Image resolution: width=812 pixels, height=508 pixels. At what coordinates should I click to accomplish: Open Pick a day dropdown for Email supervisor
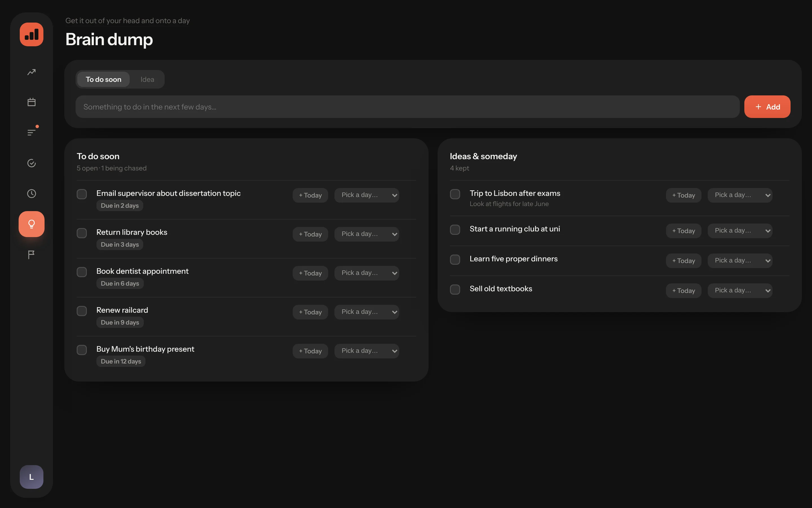[367, 195]
